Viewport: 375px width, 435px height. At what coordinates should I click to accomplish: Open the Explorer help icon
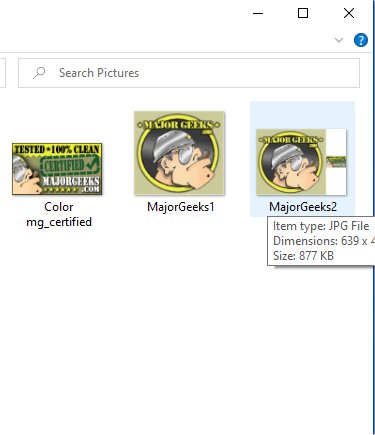[x=361, y=40]
